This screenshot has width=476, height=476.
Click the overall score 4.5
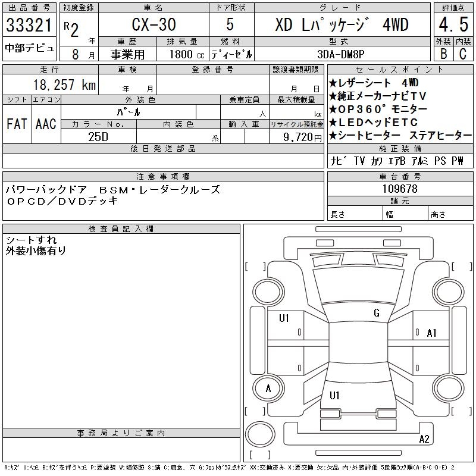(453, 24)
